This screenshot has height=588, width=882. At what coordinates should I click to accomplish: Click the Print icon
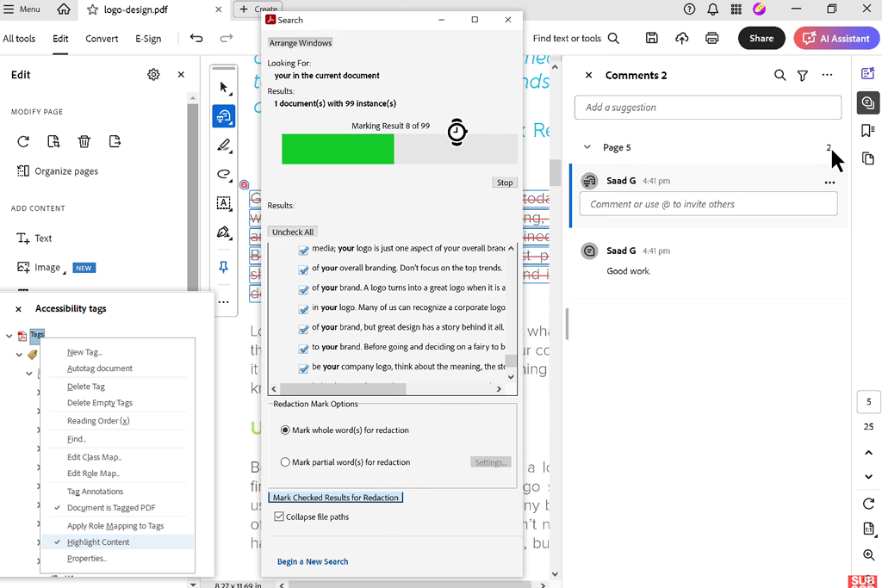click(x=712, y=38)
